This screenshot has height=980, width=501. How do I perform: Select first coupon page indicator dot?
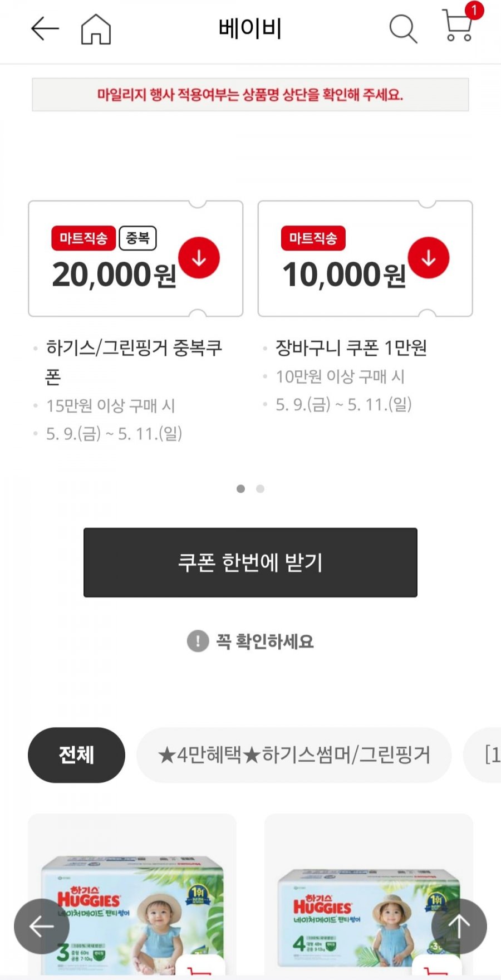pyautogui.click(x=240, y=489)
